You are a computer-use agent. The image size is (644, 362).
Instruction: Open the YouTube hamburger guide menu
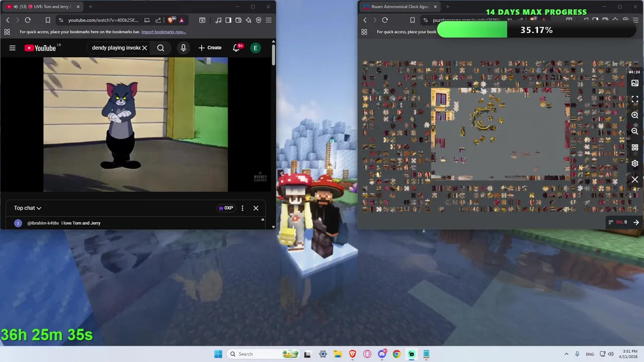coord(13,48)
